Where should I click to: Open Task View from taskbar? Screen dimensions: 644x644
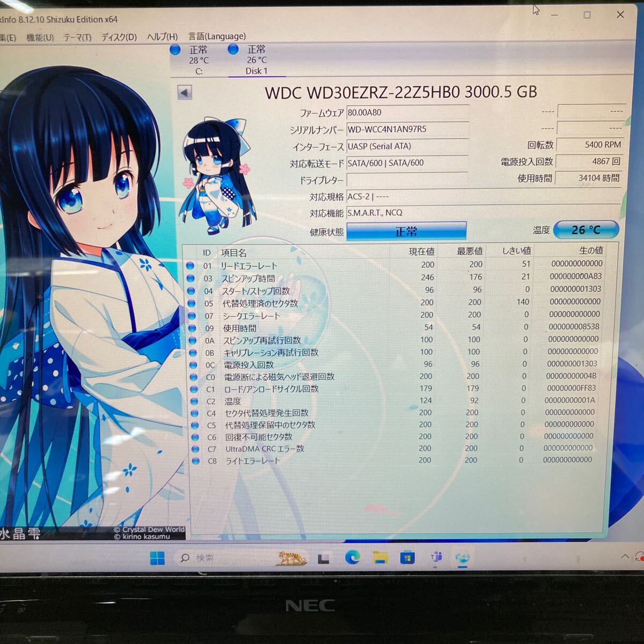coord(323,559)
